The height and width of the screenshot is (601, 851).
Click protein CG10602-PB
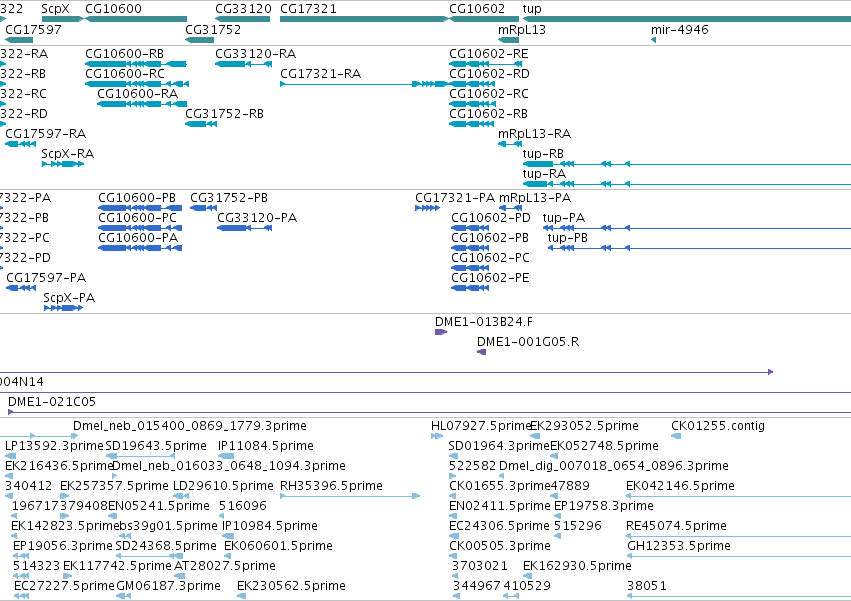point(490,238)
